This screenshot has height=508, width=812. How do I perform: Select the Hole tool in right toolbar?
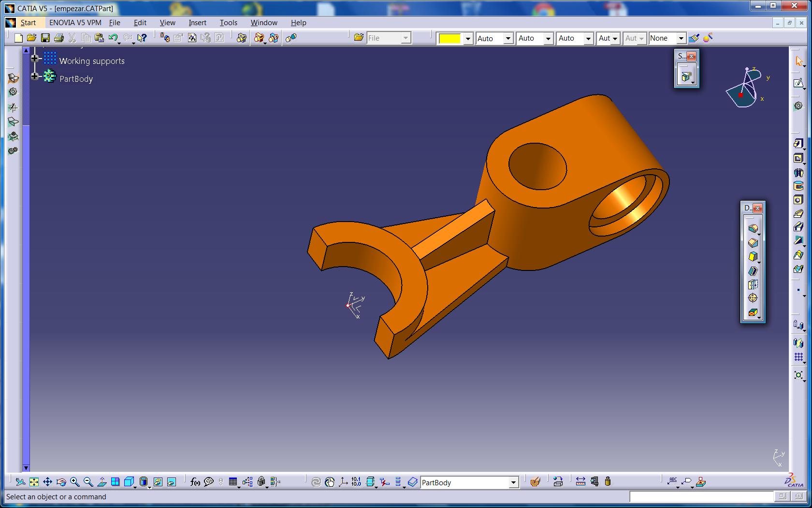tap(798, 200)
